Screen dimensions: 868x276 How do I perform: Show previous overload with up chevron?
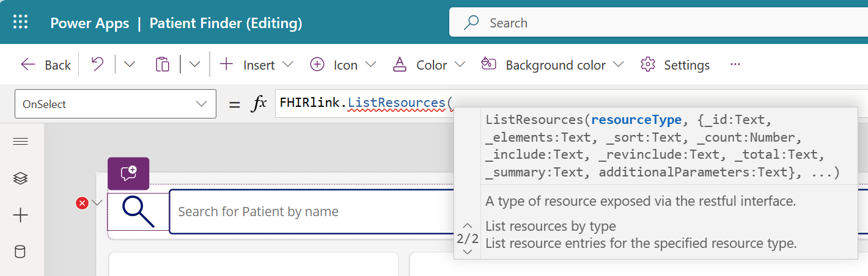click(x=468, y=225)
